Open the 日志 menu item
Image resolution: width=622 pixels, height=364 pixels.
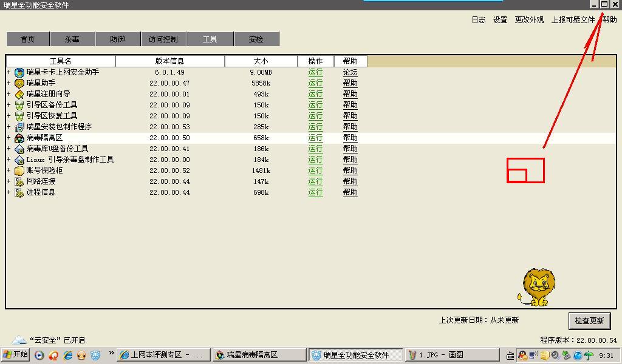(x=479, y=20)
